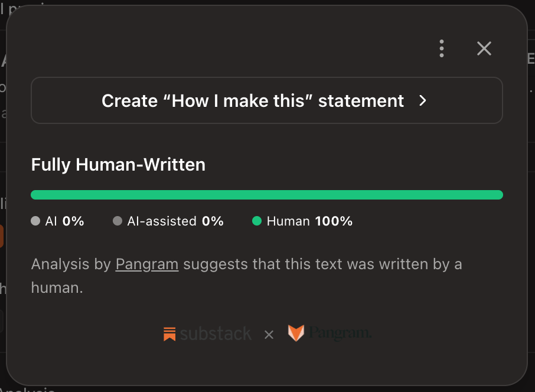
Task: Click the orange Pangram fox logo
Action: coord(296,332)
